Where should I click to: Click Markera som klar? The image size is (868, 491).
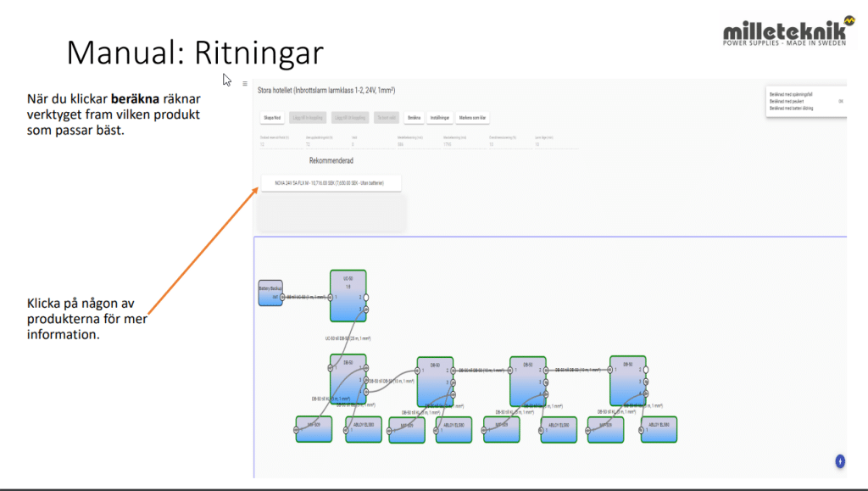pos(473,118)
